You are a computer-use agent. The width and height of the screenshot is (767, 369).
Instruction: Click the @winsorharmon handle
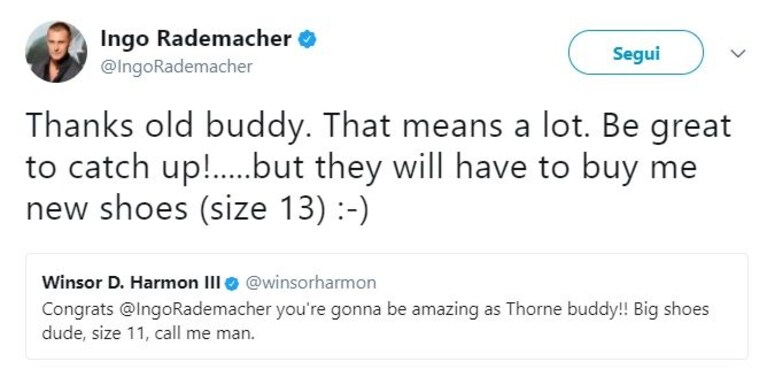tap(310, 283)
